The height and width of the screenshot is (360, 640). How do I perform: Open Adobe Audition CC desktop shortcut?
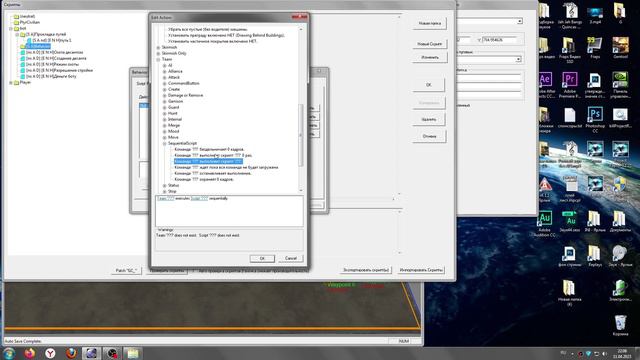pos(545,223)
